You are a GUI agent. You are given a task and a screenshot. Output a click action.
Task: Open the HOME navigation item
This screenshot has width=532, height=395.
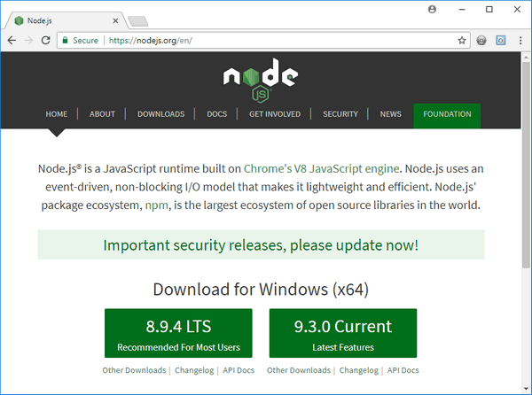click(x=57, y=114)
